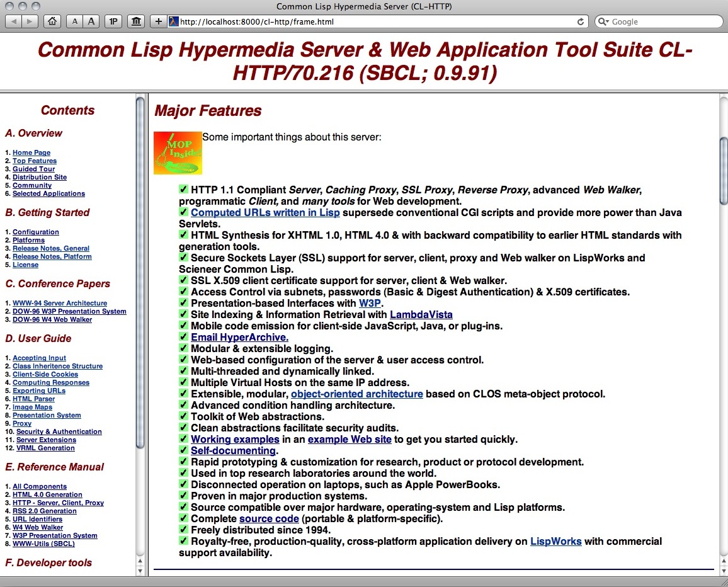Open the Configuration link

(x=36, y=232)
